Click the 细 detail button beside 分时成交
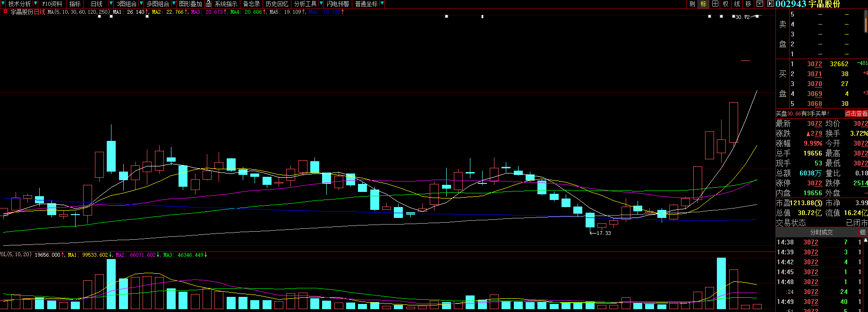The width and height of the screenshot is (868, 312). coord(862,232)
